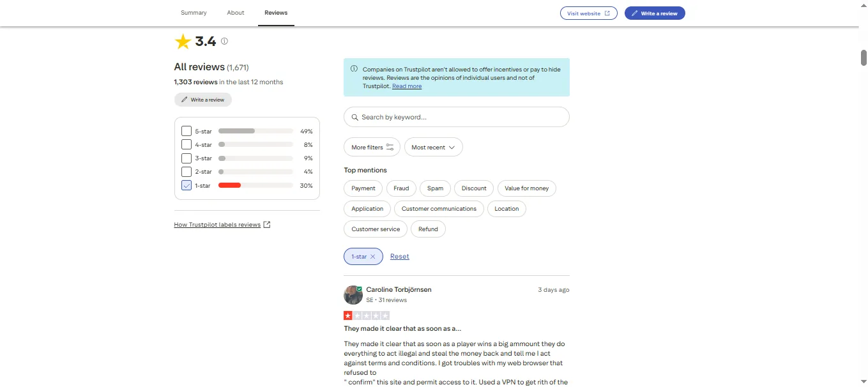Viewport: 868px width, 387px height.
Task: Click the red 1-star percentage bar
Action: [x=255, y=186]
